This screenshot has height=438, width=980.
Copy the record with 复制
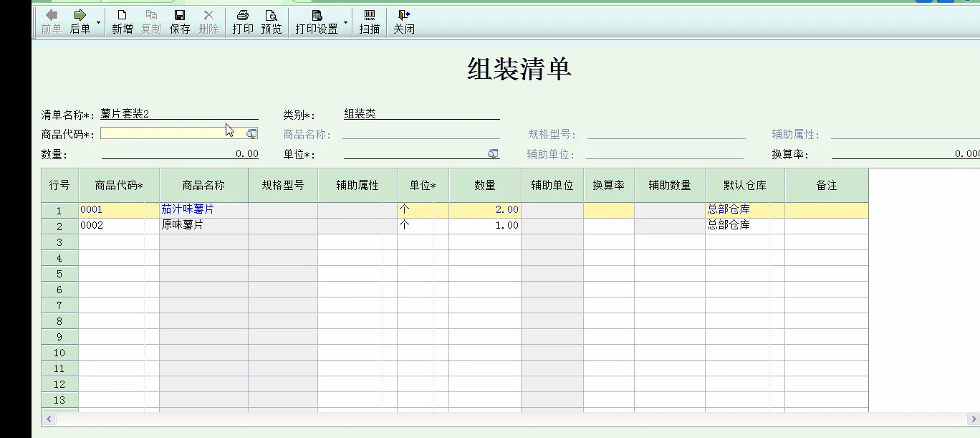151,22
